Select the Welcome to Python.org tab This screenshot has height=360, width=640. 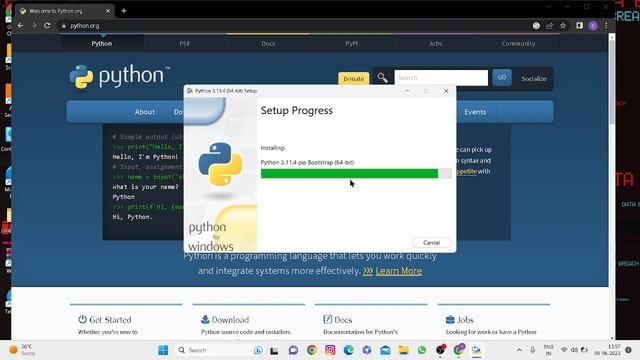coord(65,11)
